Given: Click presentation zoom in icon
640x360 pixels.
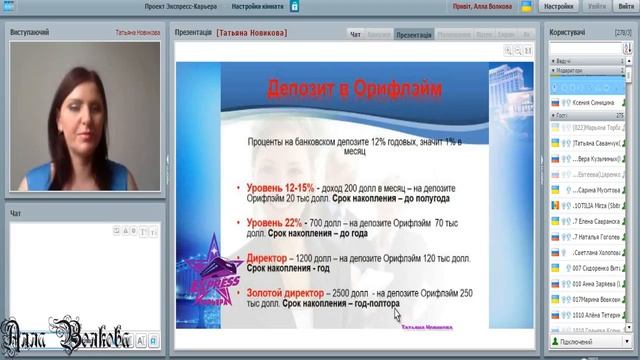Looking at the screenshot, I should [508, 51].
